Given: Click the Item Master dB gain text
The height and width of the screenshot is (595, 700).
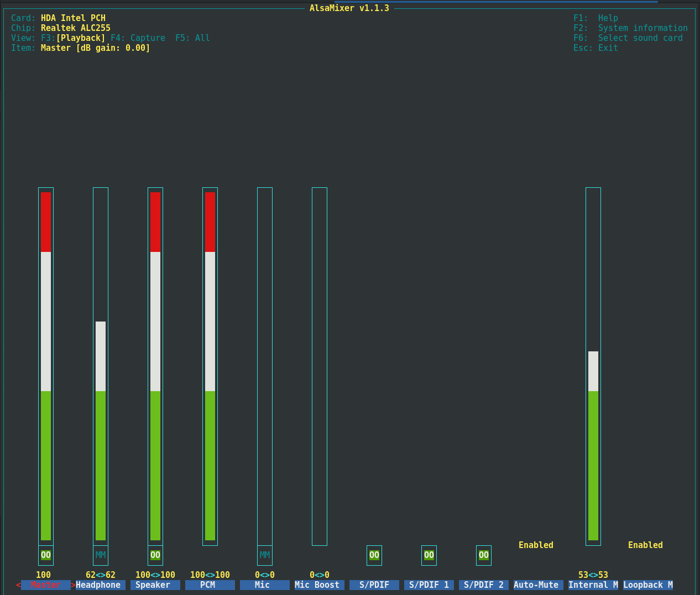Looking at the screenshot, I should tap(95, 48).
